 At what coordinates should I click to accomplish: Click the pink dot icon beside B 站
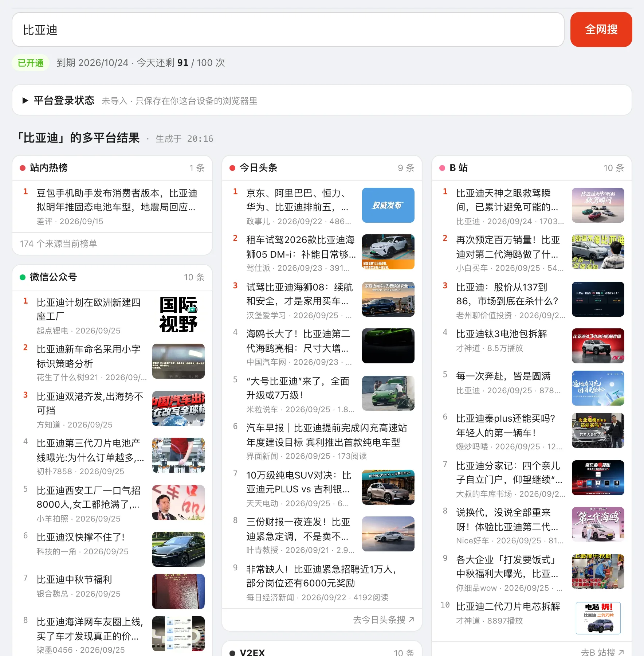pos(442,168)
